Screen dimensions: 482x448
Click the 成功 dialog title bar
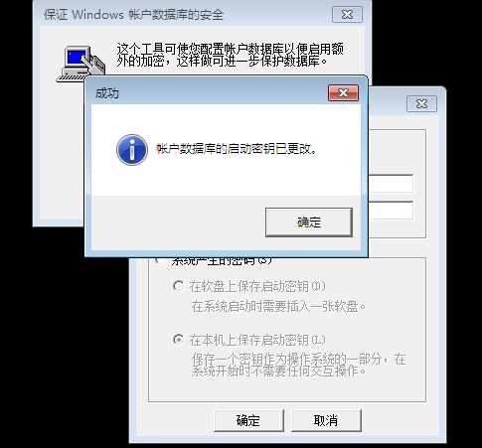click(x=209, y=93)
